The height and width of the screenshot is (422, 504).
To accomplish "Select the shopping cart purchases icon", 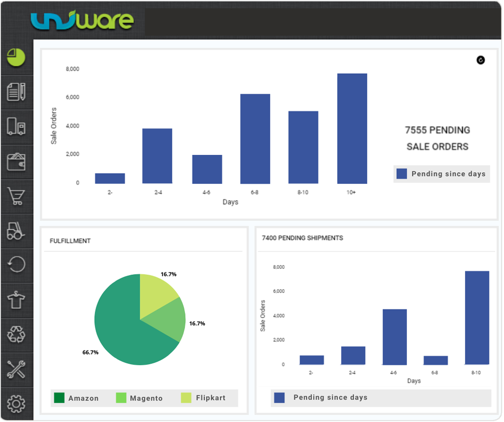I will click(17, 197).
